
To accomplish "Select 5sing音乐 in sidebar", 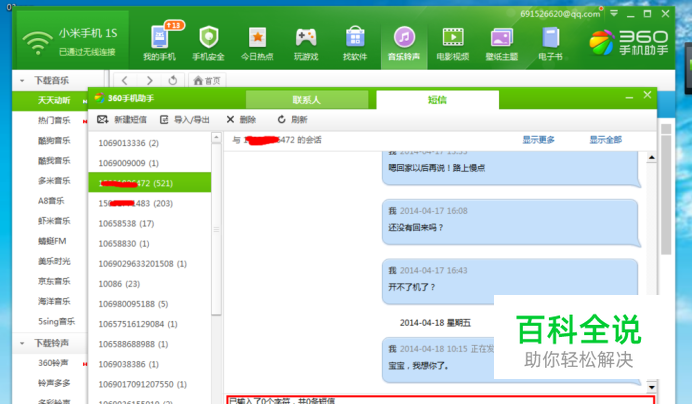I will click(56, 321).
